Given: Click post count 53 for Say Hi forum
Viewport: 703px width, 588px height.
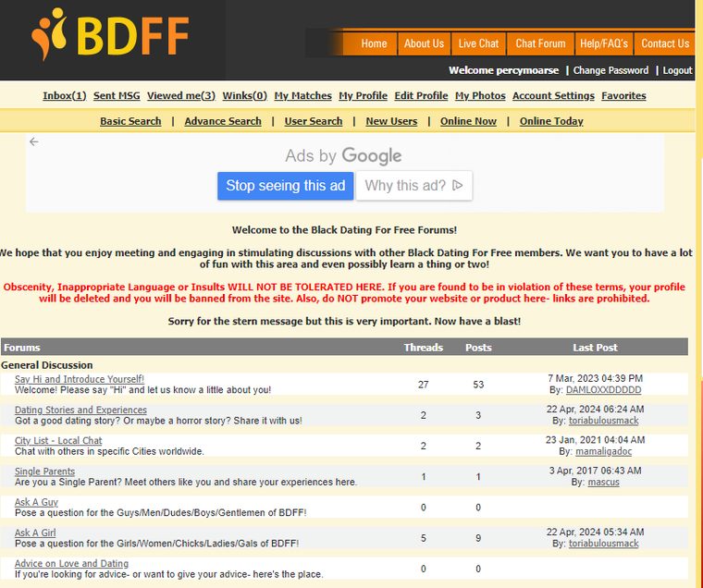Looking at the screenshot, I should pyautogui.click(x=478, y=385).
